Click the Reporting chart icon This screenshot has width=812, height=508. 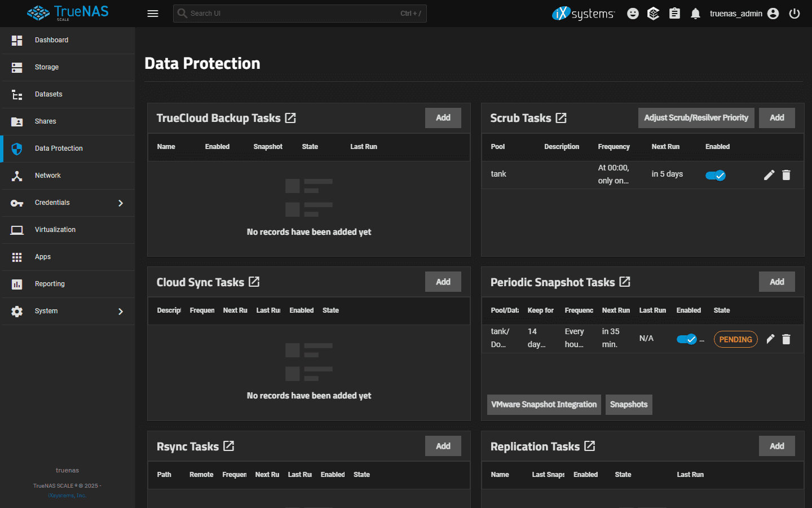pos(17,284)
